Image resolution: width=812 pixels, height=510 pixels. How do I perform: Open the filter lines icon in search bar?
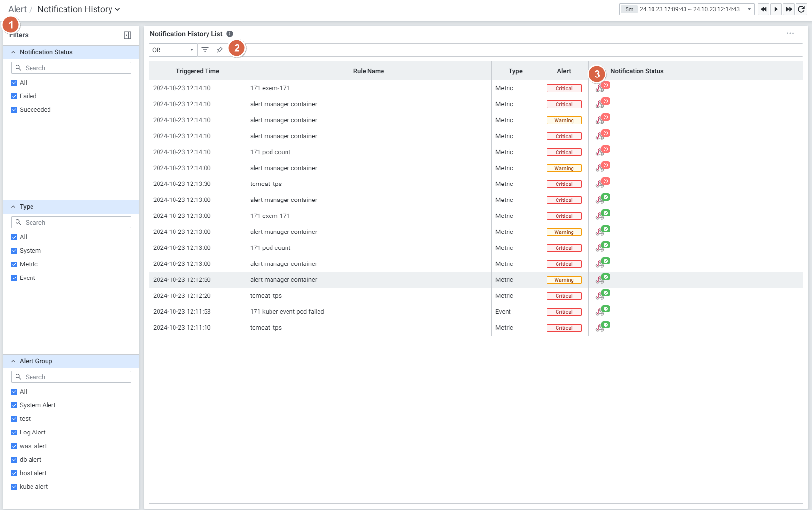click(x=205, y=50)
